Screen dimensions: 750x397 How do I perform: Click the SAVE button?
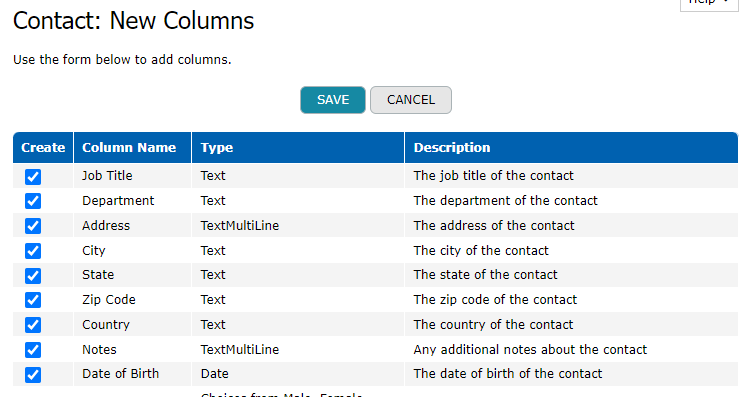[x=333, y=100]
